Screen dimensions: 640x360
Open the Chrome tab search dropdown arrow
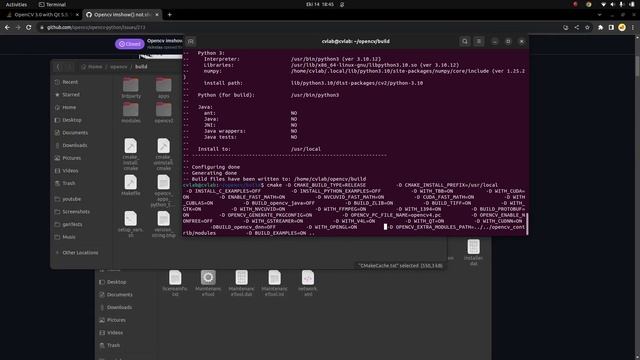coord(599,15)
